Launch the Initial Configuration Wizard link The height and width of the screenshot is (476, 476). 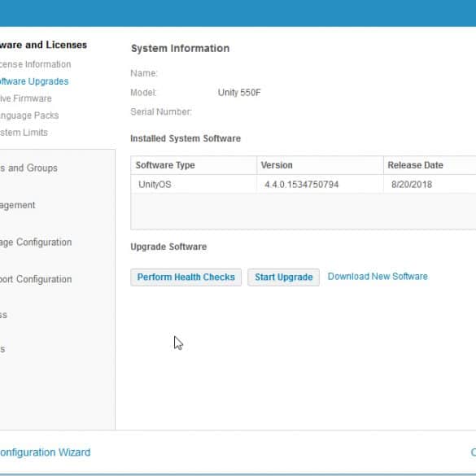click(x=45, y=452)
